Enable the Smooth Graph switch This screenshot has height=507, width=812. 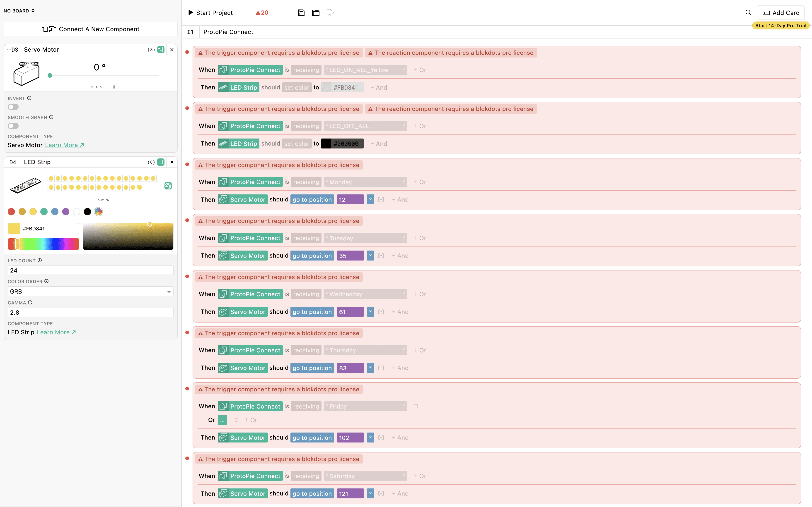[x=13, y=126]
